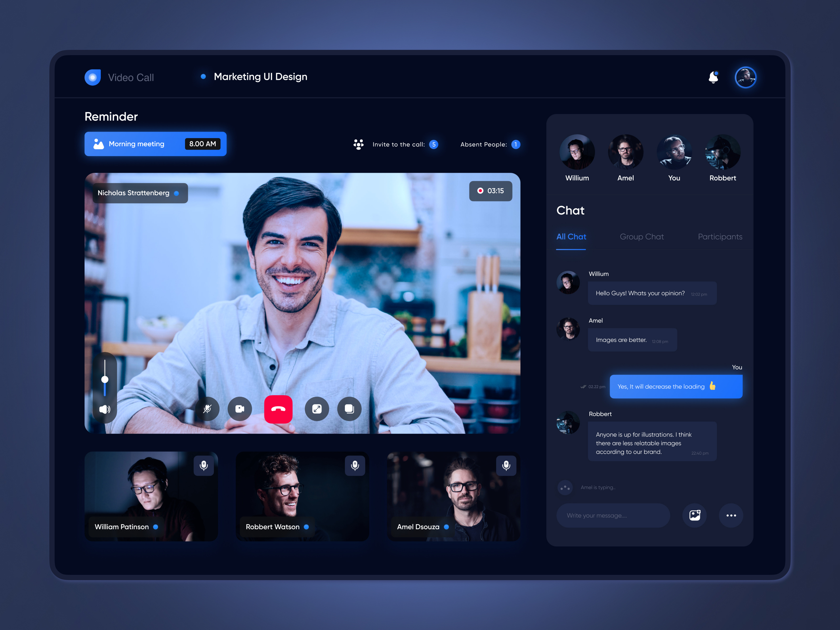840x630 pixels.
Task: Turn on the camera from the call controls
Action: [240, 409]
